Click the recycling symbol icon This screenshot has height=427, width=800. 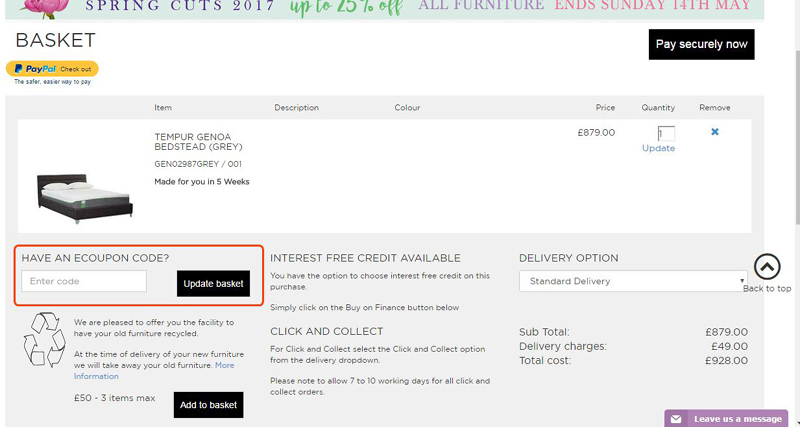44,340
